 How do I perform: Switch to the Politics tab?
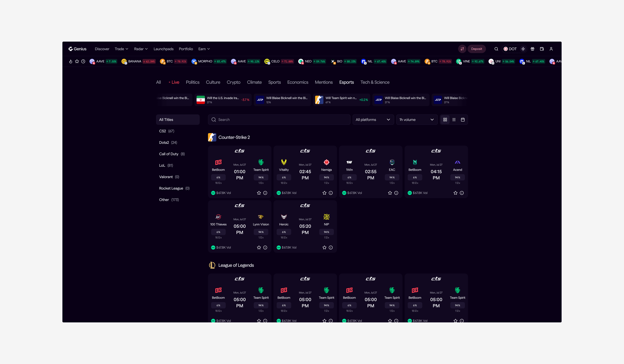[193, 82]
